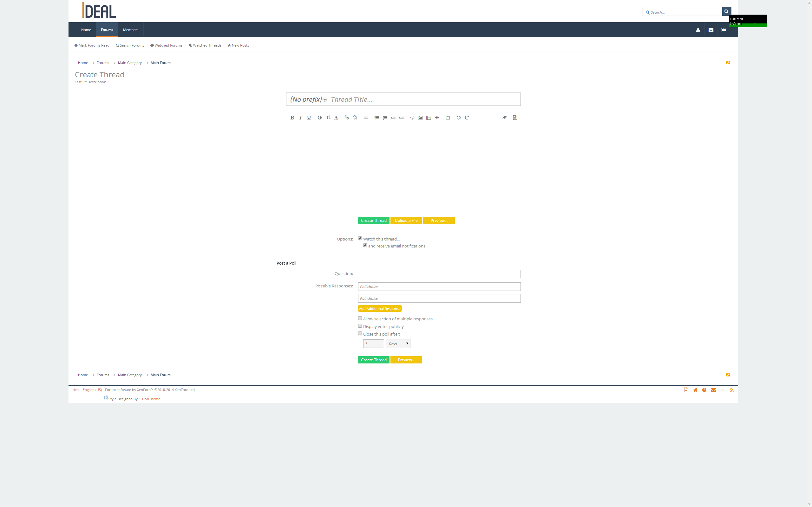The image size is (812, 507).
Task: Click the Add Additional Response button
Action: pyautogui.click(x=379, y=309)
